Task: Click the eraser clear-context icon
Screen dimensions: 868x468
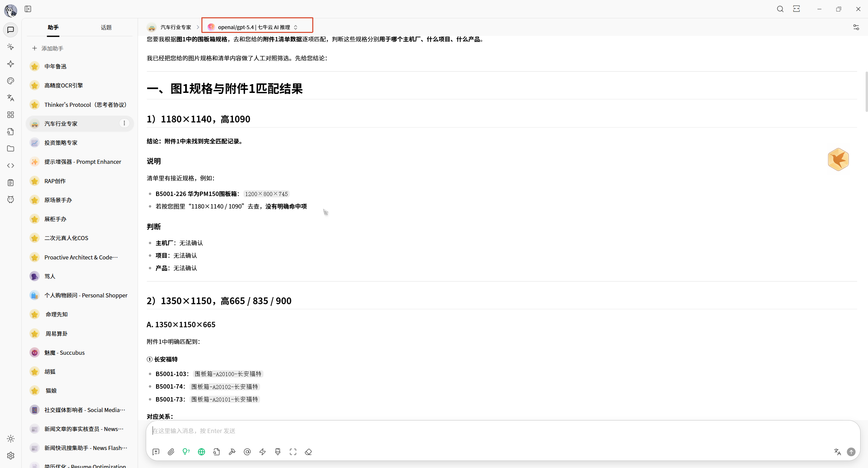Action: (308, 452)
